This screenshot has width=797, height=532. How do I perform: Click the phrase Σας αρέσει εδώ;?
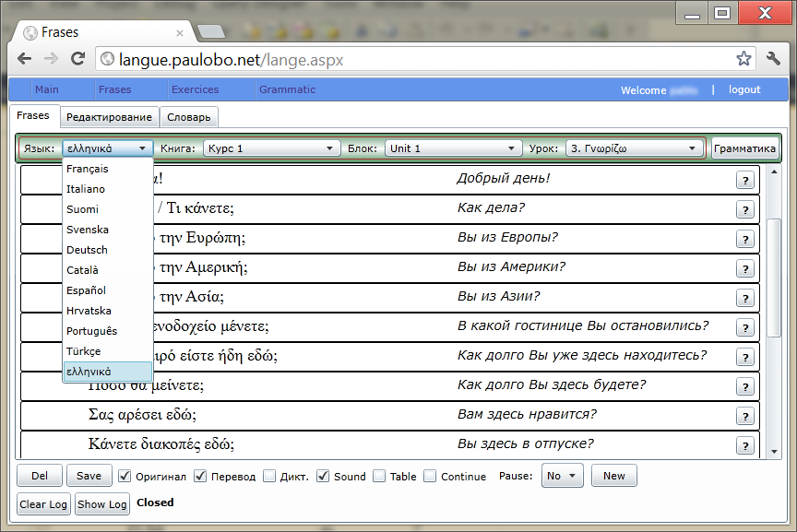click(142, 415)
